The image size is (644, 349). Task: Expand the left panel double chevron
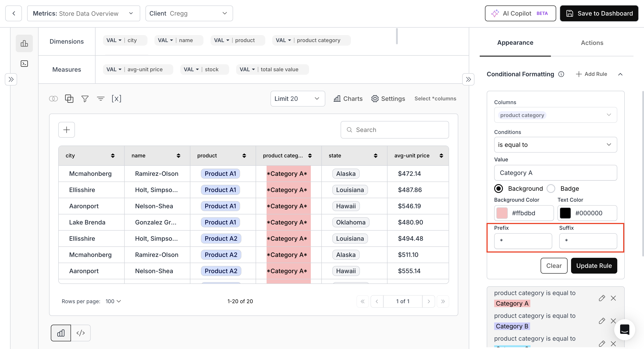[x=11, y=80]
